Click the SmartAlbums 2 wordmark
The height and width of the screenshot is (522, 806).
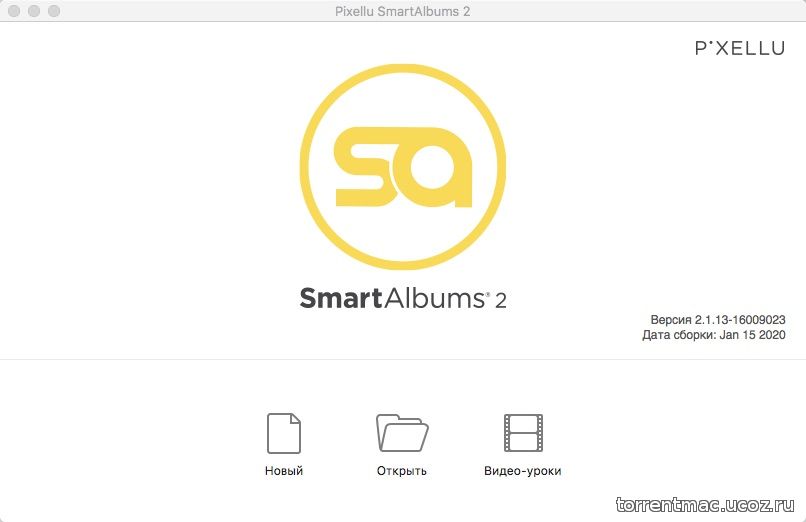[x=403, y=299]
